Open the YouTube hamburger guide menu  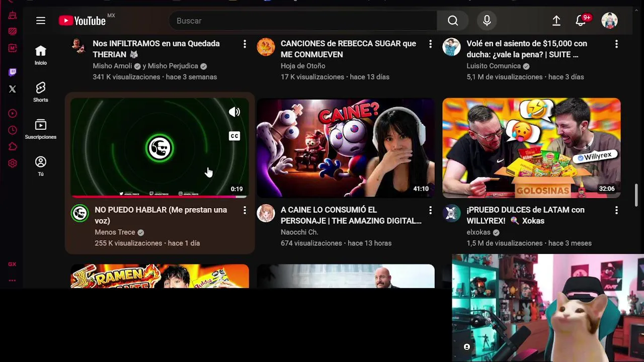tap(41, 21)
